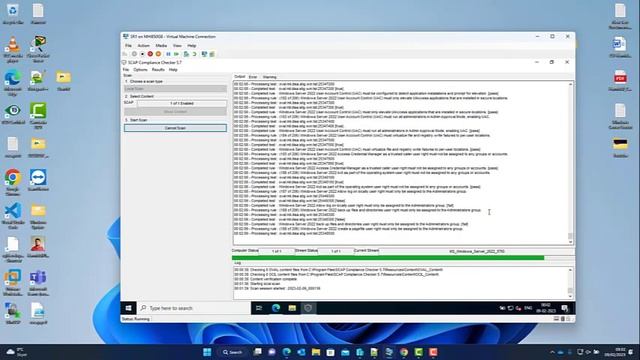Open the SCAP Options menu
The width and height of the screenshot is (640, 360).
(x=140, y=70)
